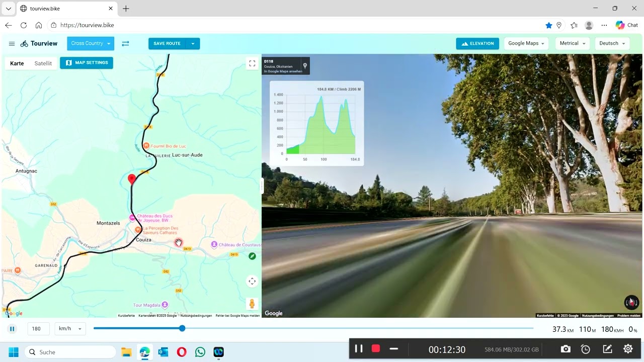Open the Deutsch language dropdown
Viewport: 644px width, 362px height.
coord(612,44)
